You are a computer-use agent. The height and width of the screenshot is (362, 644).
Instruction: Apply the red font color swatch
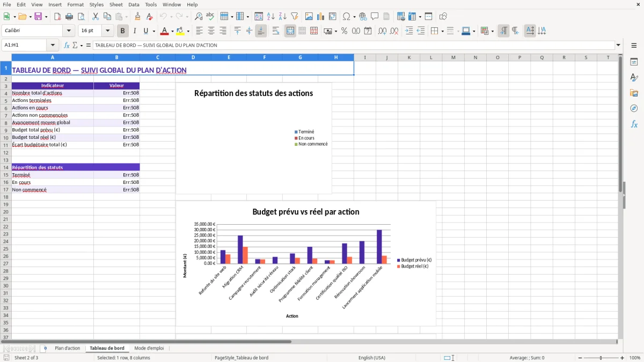(x=165, y=31)
